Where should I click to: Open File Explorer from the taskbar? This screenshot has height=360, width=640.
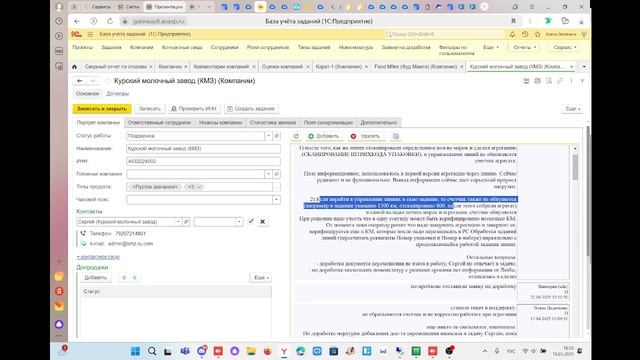tap(251, 351)
